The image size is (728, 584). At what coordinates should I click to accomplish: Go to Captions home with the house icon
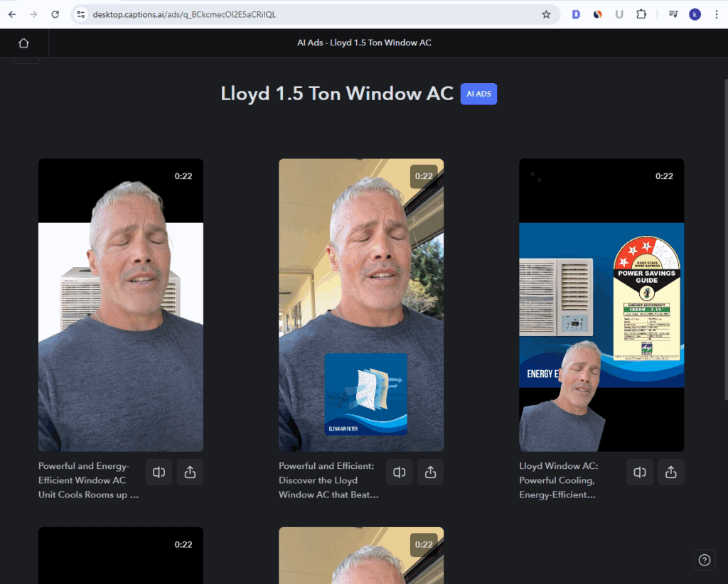(x=23, y=43)
